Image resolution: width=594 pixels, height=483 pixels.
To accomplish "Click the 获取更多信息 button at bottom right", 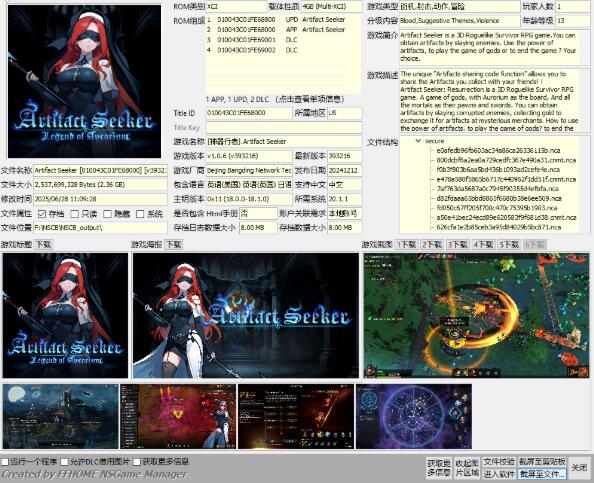I will [x=439, y=468].
